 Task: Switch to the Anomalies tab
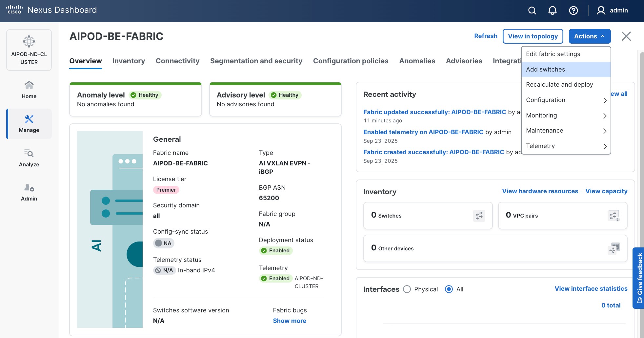pos(417,61)
